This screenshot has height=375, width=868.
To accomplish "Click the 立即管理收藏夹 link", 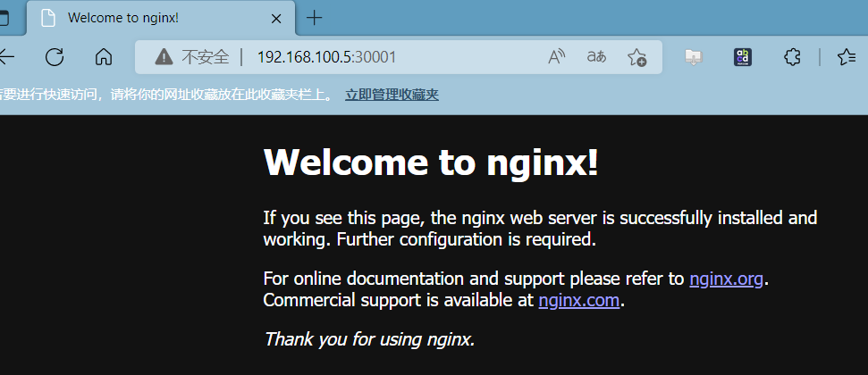I will pos(392,95).
